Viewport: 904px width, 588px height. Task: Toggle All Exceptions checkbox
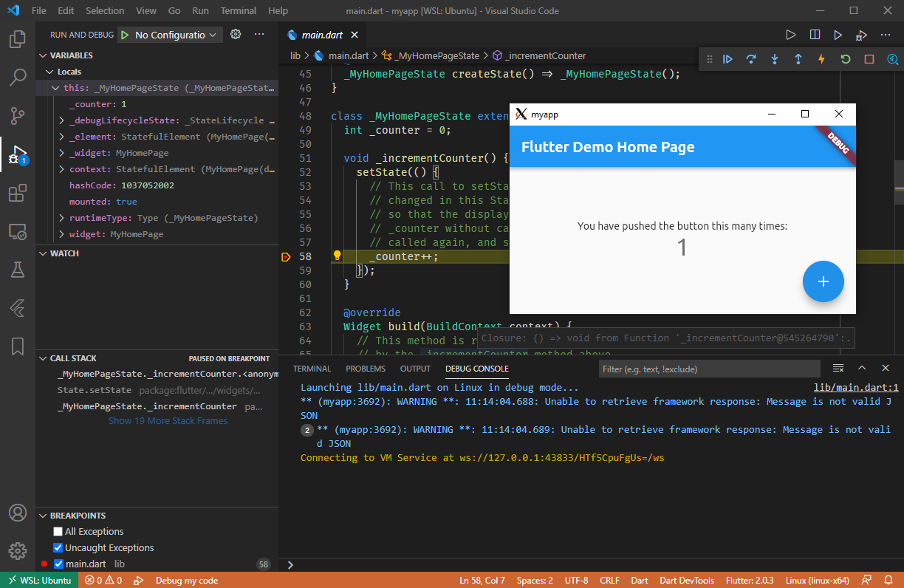58,532
